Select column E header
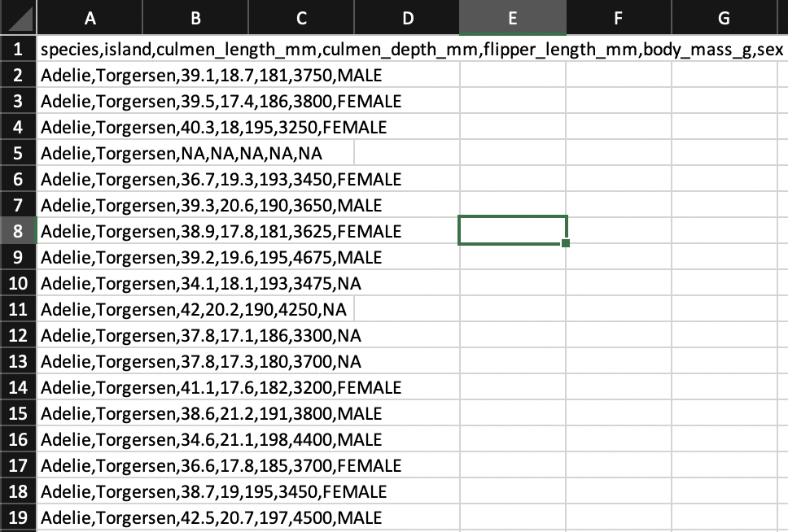The image size is (788, 532). pos(513,16)
